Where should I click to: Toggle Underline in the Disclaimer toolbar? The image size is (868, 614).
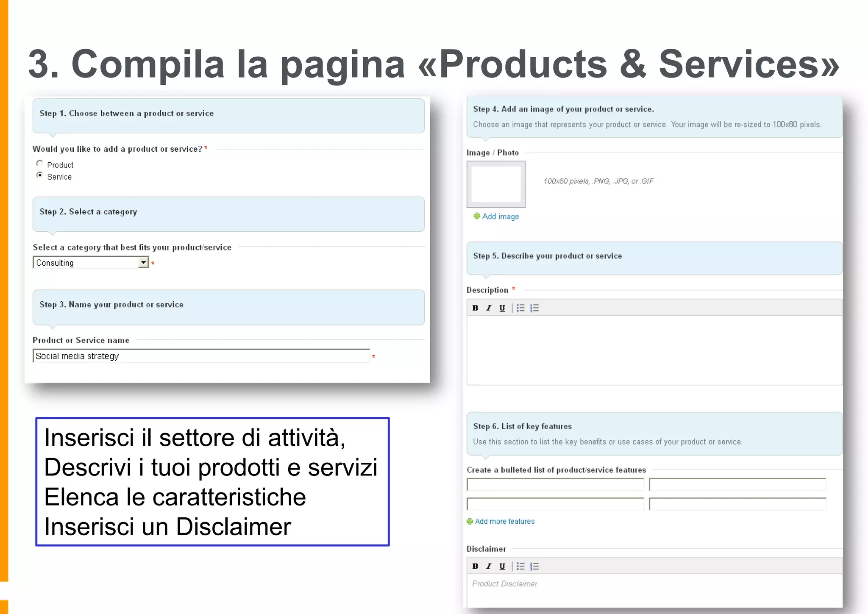coord(502,566)
